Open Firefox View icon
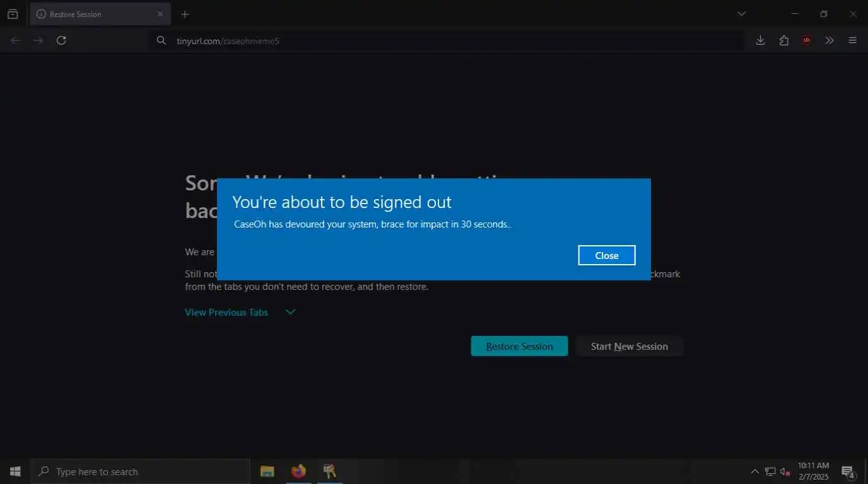The width and height of the screenshot is (868, 484). (x=13, y=14)
